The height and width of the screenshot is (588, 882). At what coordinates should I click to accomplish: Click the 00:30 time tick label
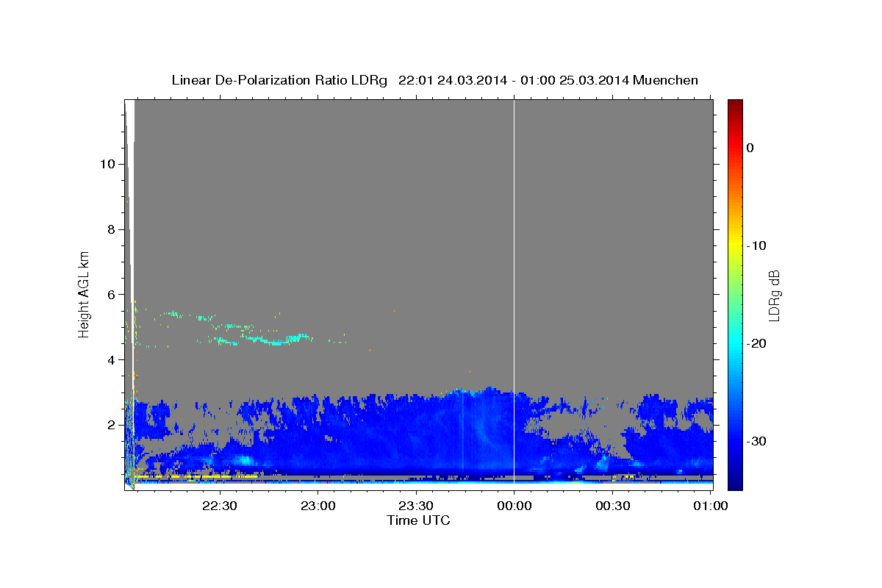[612, 506]
